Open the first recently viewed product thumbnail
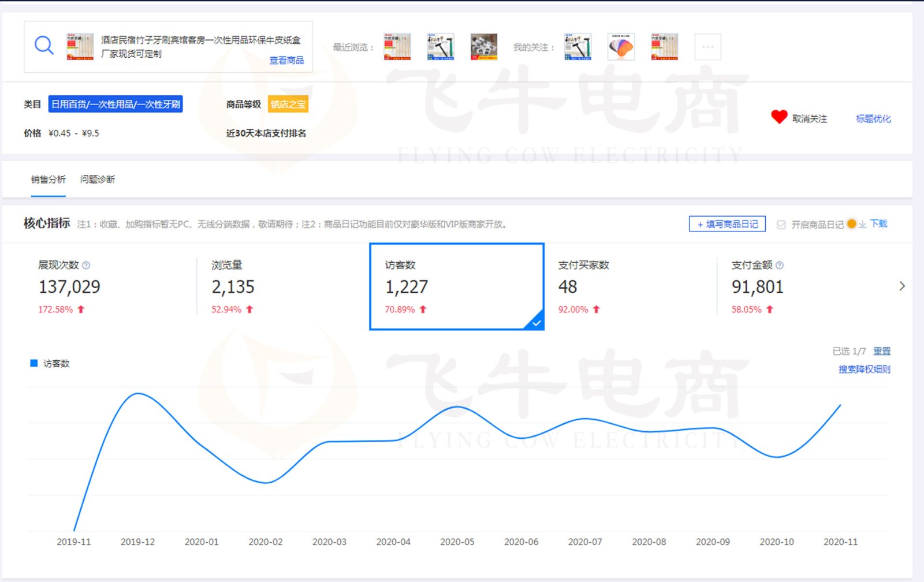 coord(397,47)
